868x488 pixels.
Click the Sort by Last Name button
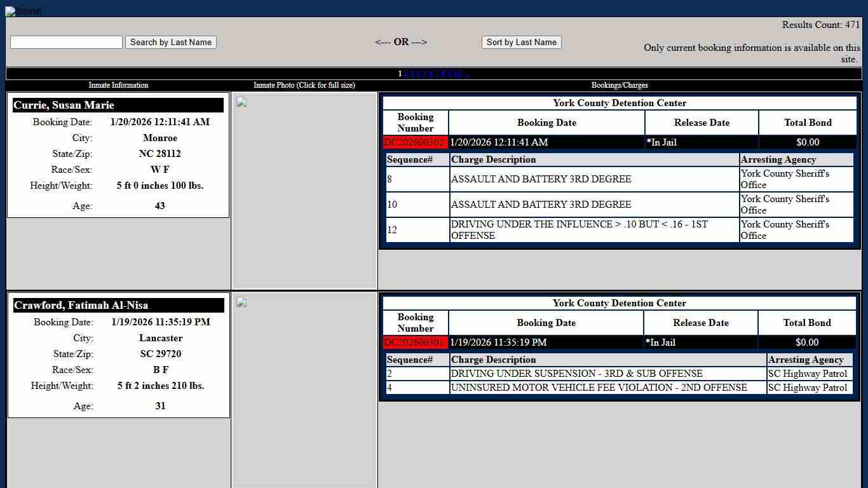coord(521,42)
